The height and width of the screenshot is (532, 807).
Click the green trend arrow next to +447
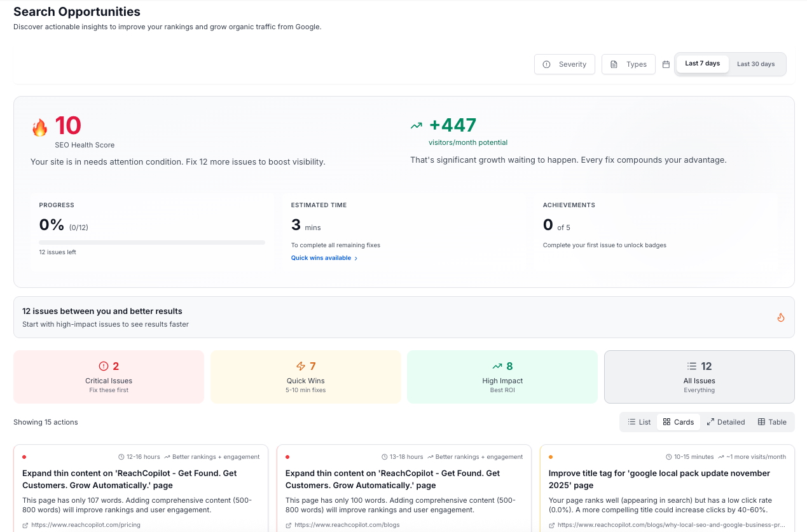coord(416,125)
